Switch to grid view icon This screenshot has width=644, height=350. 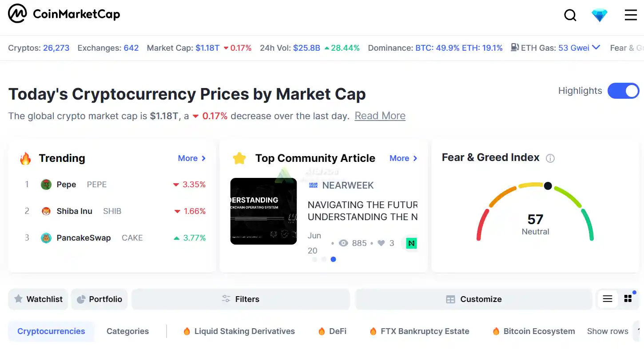point(628,299)
